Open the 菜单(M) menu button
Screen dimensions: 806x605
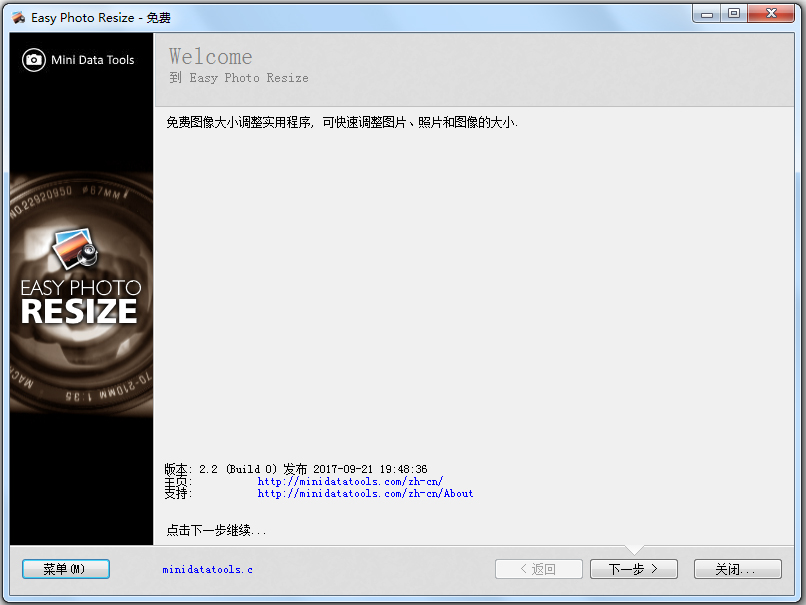[66, 569]
